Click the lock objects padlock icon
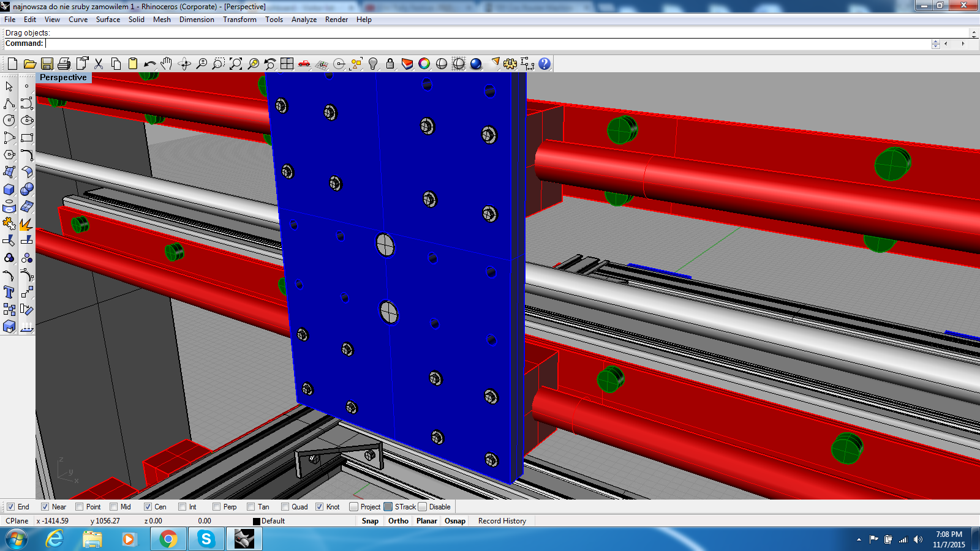980x551 pixels. point(390,64)
